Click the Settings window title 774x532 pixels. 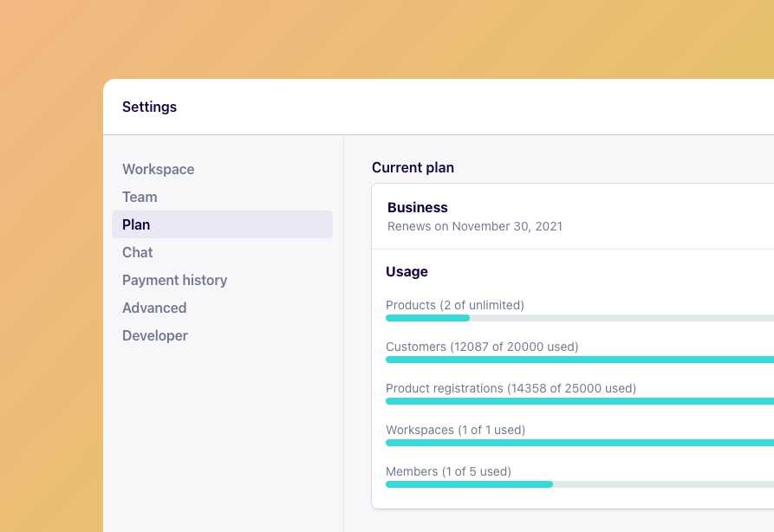click(x=149, y=107)
